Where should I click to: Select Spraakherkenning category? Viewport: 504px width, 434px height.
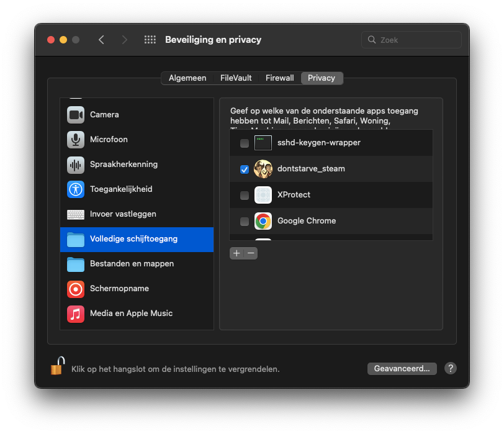tap(137, 165)
